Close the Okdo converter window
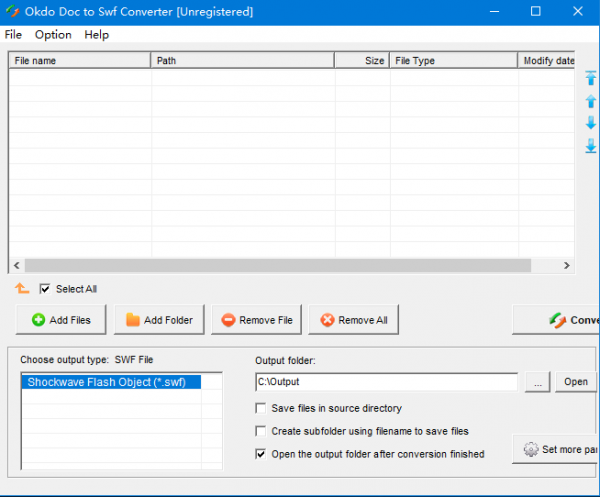Screen dimensions: 600x497 point(578,12)
